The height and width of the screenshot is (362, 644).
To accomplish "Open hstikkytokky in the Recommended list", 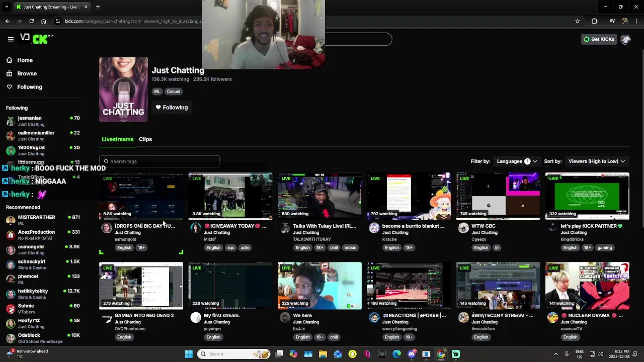I will pos(43,294).
